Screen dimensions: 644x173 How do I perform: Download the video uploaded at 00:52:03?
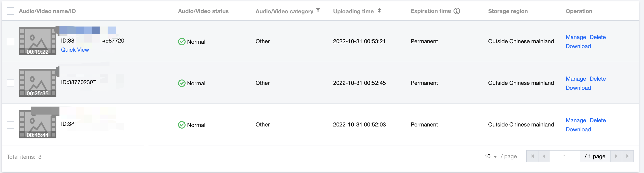click(578, 130)
